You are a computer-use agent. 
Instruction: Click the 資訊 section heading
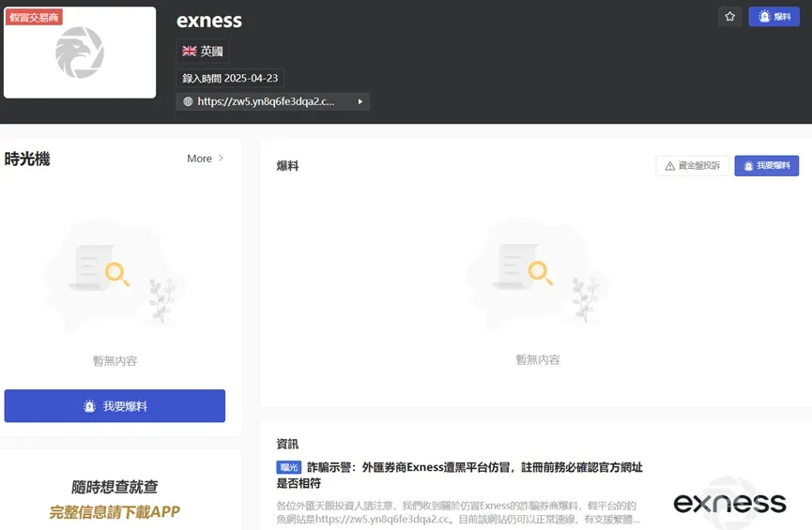287,444
